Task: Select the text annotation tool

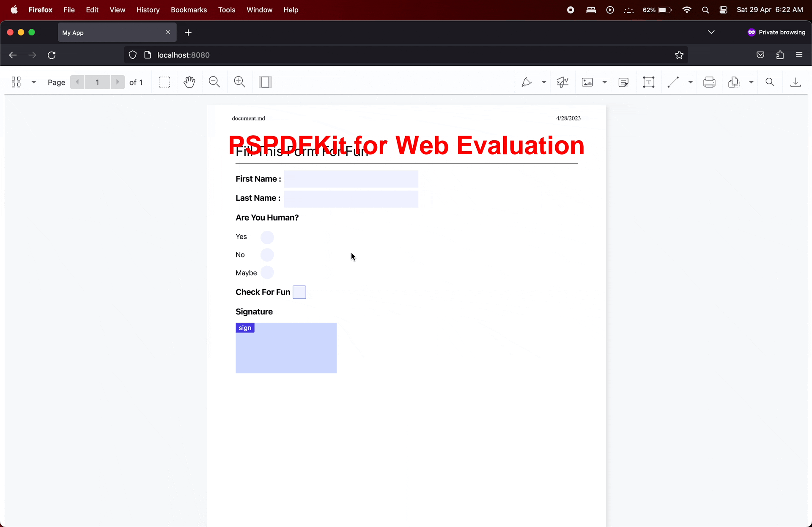Action: (x=649, y=82)
